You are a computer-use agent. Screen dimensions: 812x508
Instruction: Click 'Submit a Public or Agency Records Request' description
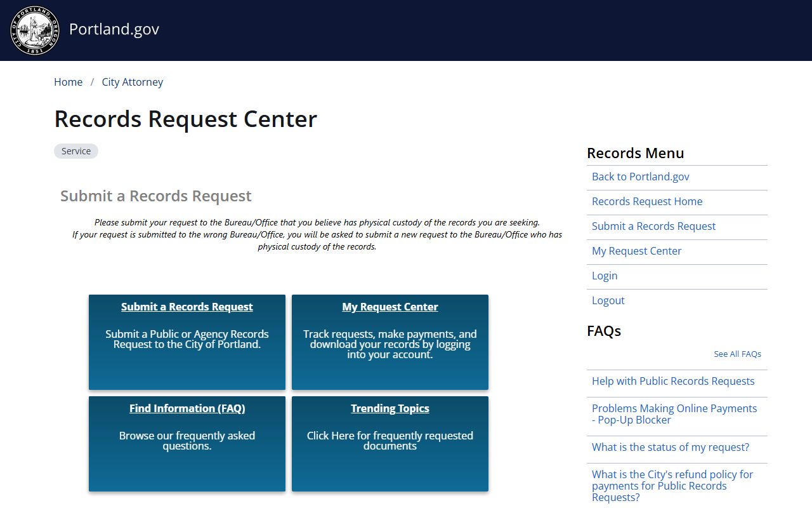187,339
